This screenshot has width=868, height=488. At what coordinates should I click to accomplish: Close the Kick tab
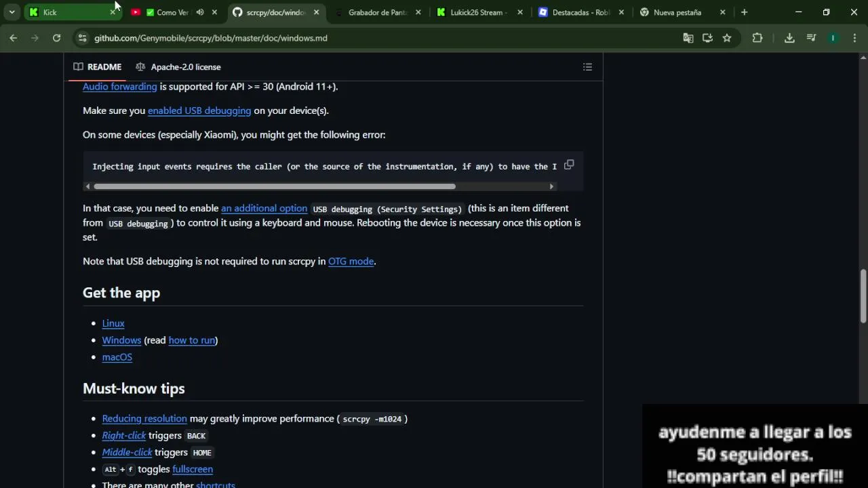tap(113, 12)
